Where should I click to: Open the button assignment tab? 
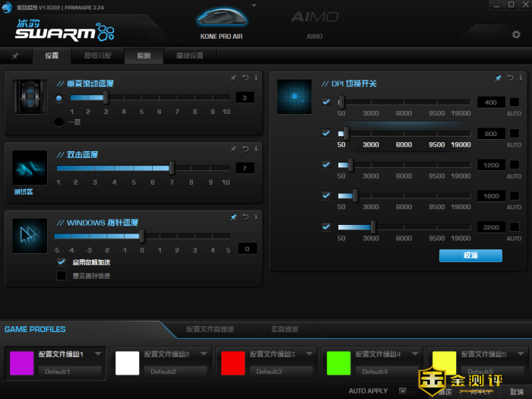click(x=97, y=56)
